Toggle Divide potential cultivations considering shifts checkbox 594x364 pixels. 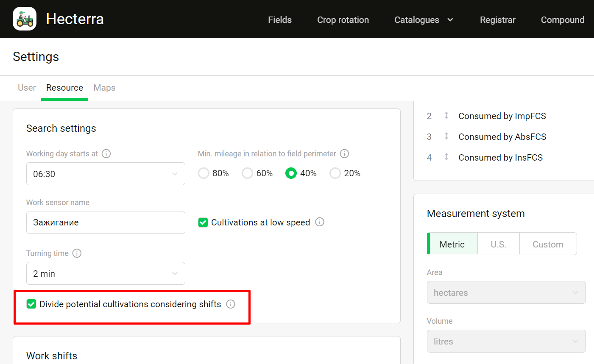pyautogui.click(x=31, y=304)
